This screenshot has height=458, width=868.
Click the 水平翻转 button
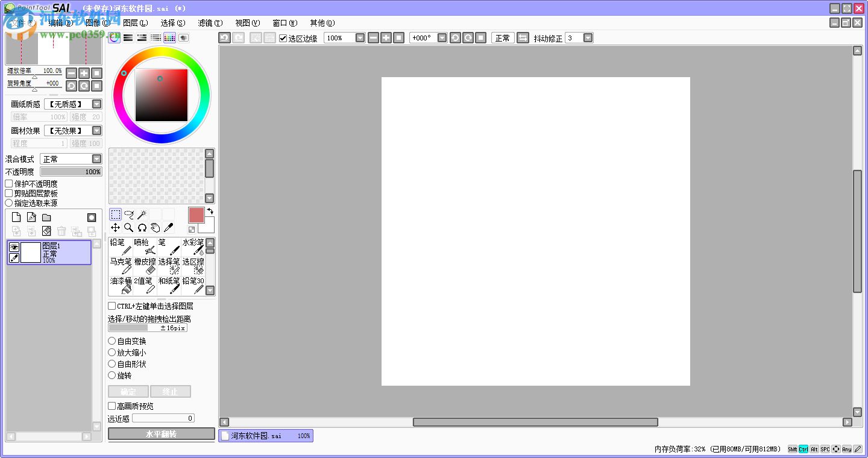(x=162, y=434)
